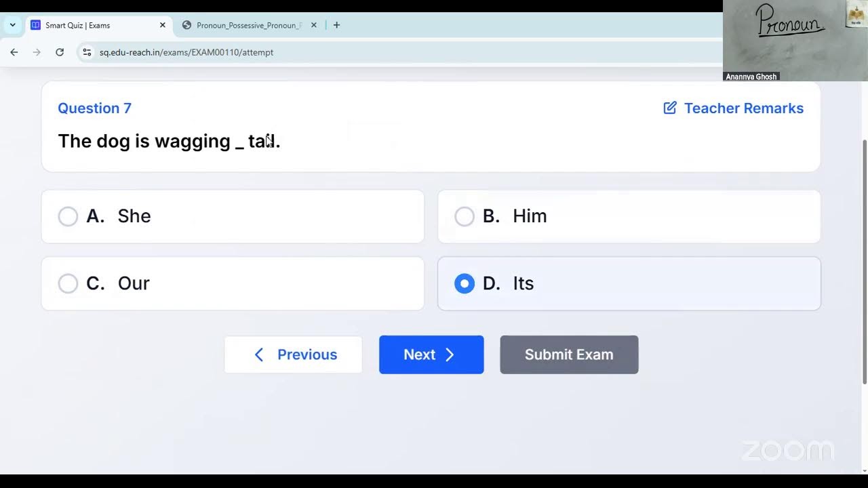868x488 pixels.
Task: Reload the current page
Action: [x=60, y=52]
